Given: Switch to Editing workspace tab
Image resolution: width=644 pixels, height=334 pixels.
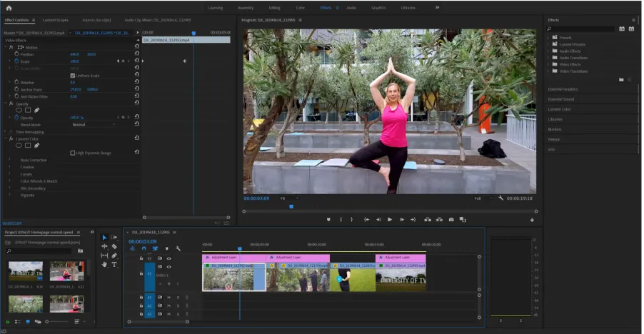Looking at the screenshot, I should (274, 8).
